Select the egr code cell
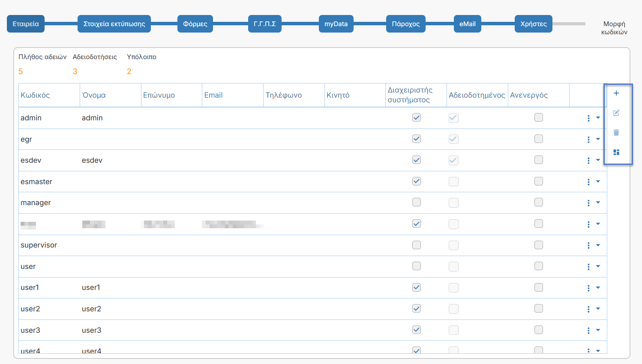Screen dimensions: 642x364 pyautogui.click(x=49, y=139)
